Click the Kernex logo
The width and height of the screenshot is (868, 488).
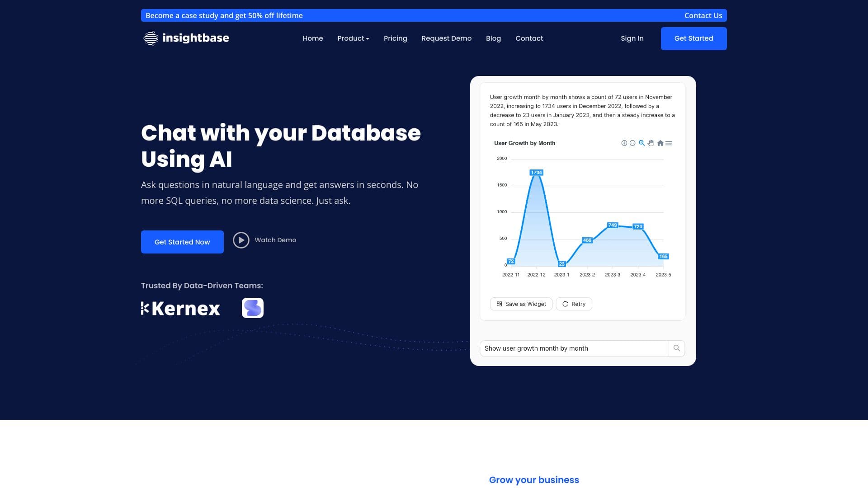pyautogui.click(x=180, y=308)
